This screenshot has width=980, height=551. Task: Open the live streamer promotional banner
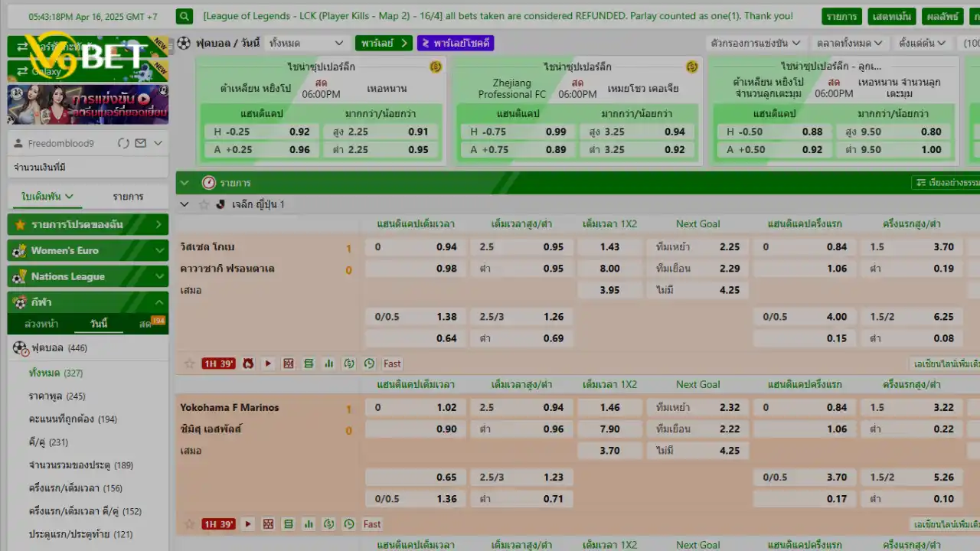click(x=88, y=104)
